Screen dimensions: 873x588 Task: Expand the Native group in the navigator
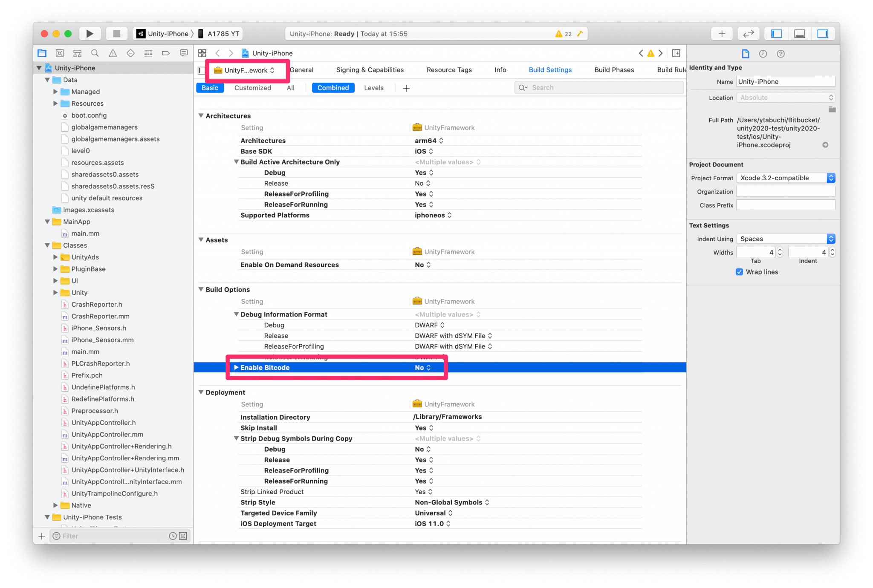56,505
